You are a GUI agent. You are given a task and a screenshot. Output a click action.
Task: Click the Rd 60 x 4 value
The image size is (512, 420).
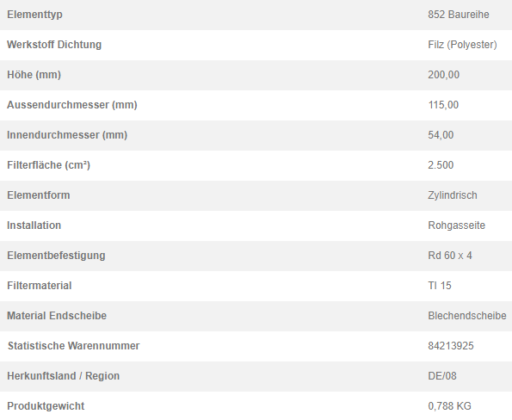point(450,256)
